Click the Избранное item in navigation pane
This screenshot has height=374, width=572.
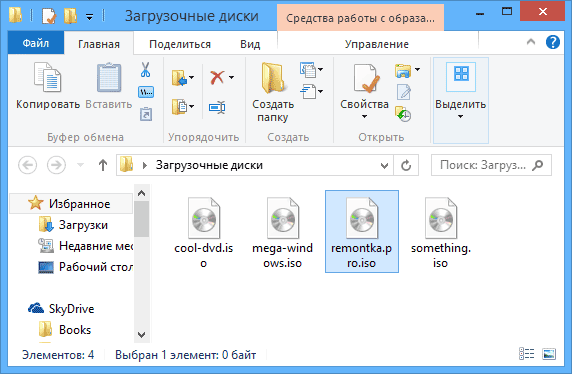coord(71,204)
